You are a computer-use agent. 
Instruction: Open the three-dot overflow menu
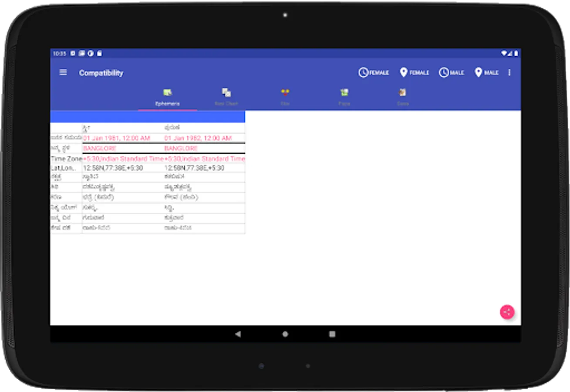click(x=509, y=73)
